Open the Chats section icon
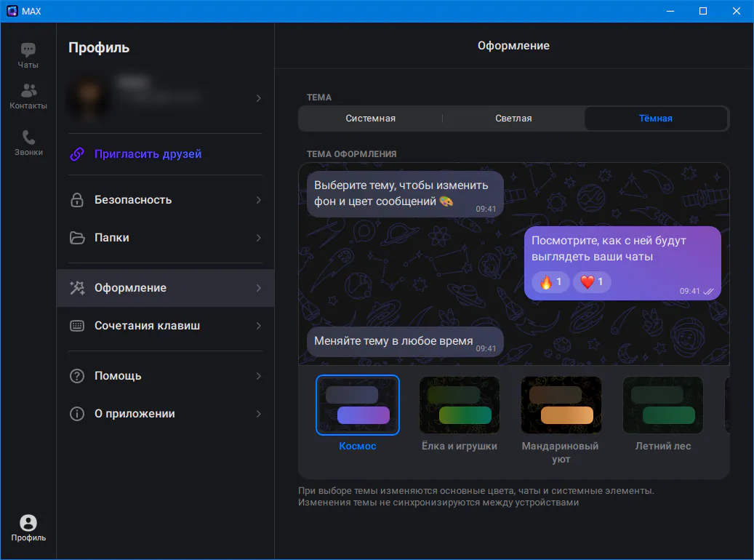Screen dimensions: 754x560 tap(28, 50)
